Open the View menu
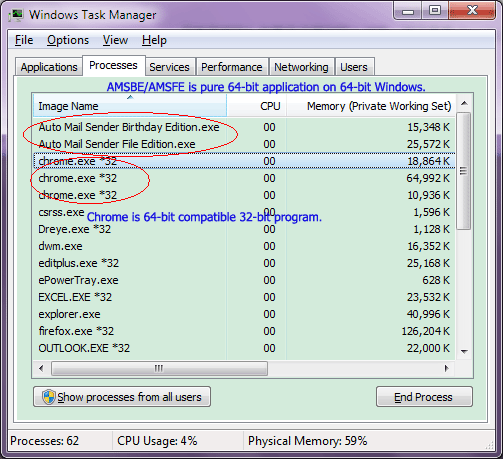 coord(115,40)
